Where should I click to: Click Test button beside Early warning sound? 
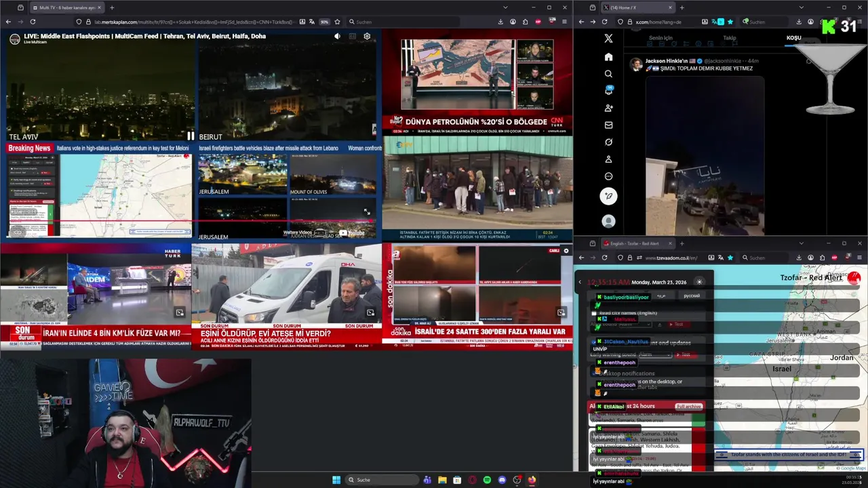pos(685,354)
